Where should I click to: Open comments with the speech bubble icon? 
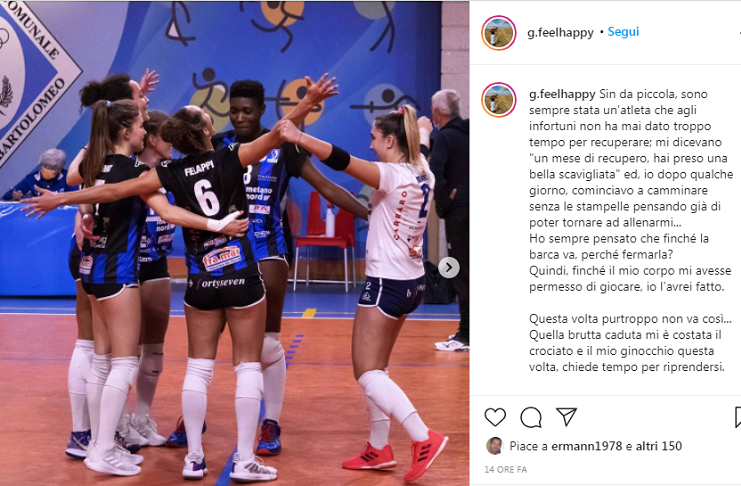click(x=531, y=417)
